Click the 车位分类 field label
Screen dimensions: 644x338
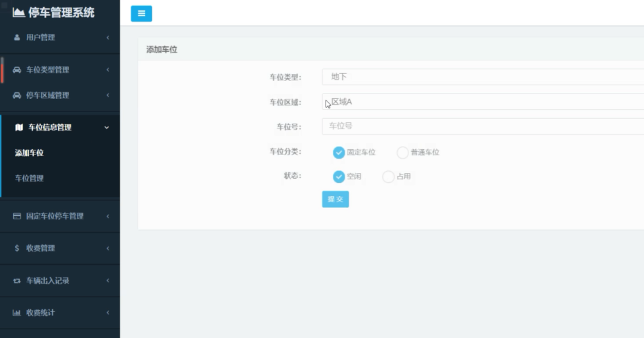coord(286,151)
